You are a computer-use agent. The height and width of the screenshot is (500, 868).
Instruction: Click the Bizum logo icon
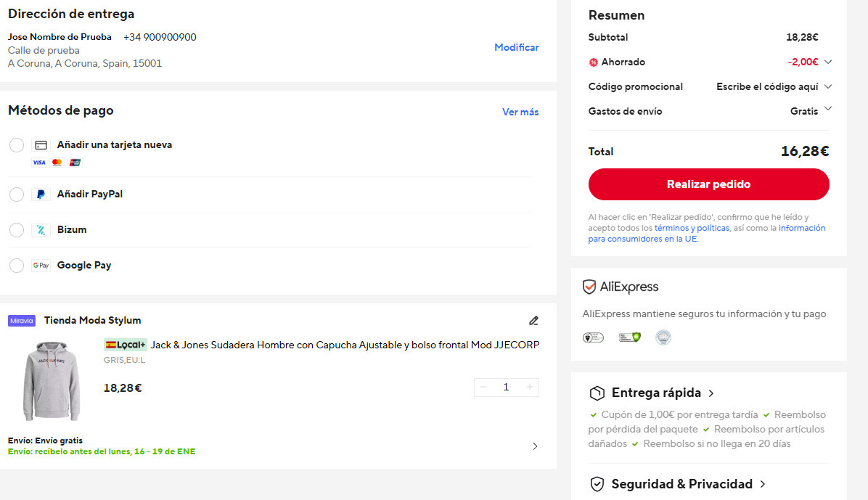pos(41,230)
